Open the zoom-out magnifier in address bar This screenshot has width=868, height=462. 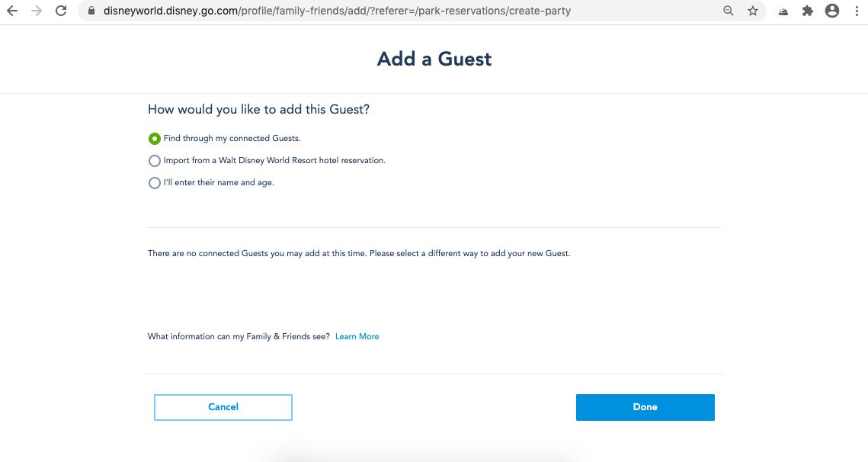pos(729,11)
